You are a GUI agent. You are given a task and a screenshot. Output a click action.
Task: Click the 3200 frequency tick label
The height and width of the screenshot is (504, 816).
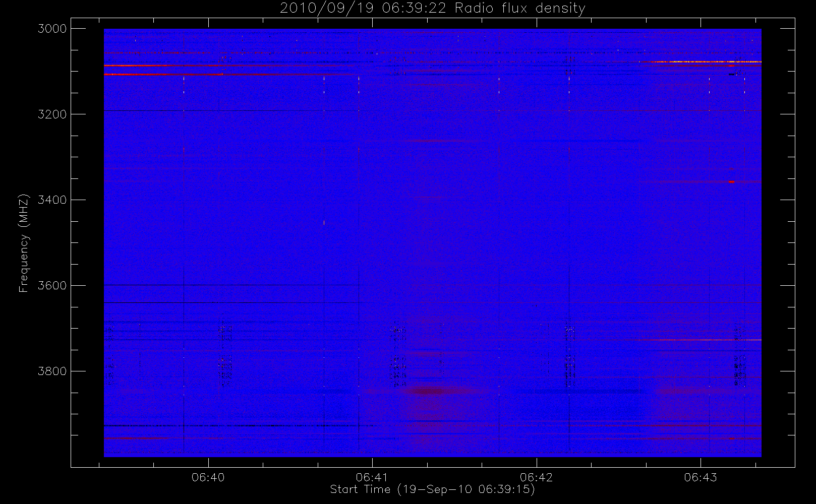tap(52, 114)
